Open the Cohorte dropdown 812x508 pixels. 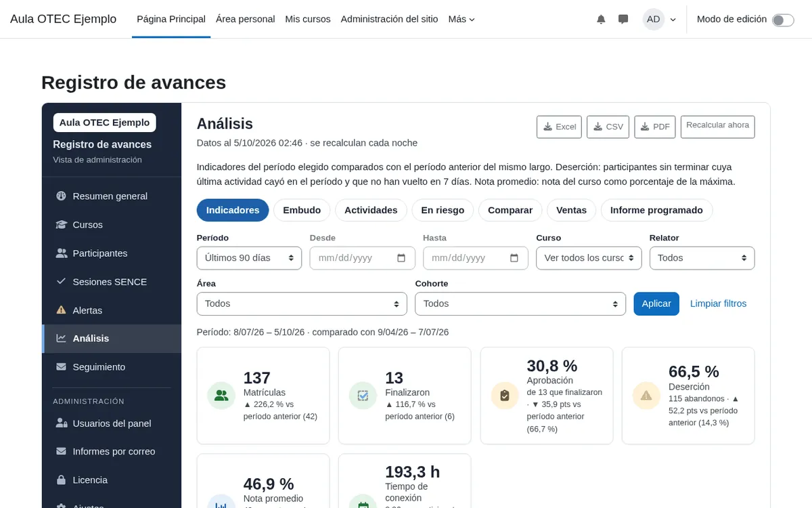tap(520, 304)
